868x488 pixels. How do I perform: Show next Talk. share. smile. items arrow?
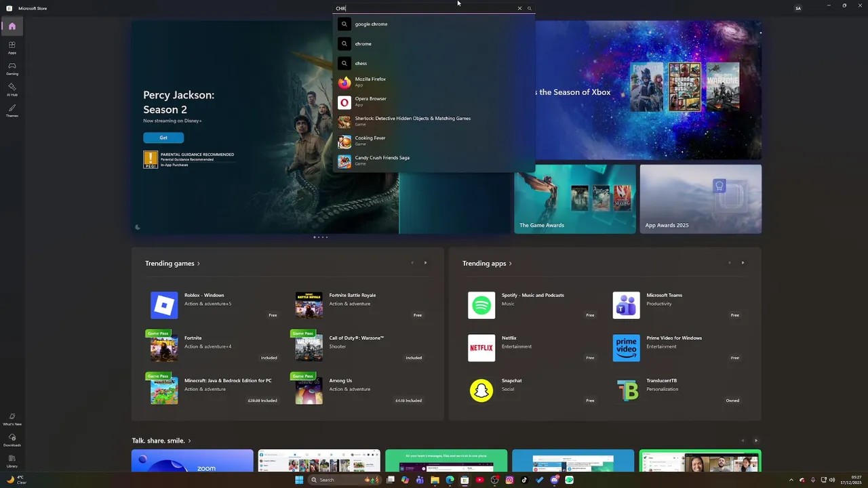(756, 441)
